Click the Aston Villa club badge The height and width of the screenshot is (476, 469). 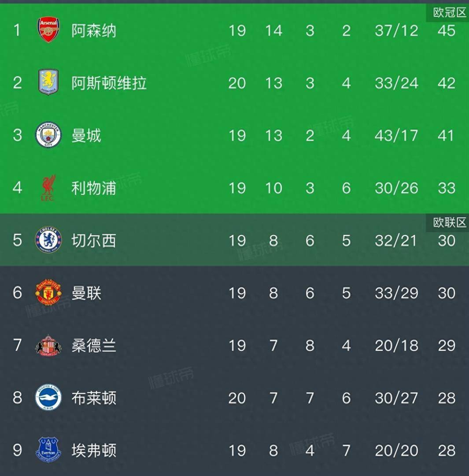click(48, 83)
